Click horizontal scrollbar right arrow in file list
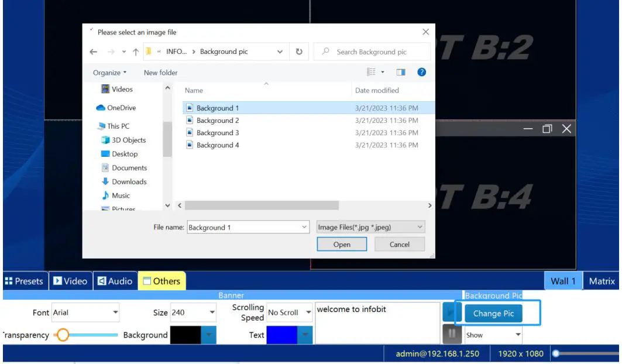622x364 pixels. (429, 205)
